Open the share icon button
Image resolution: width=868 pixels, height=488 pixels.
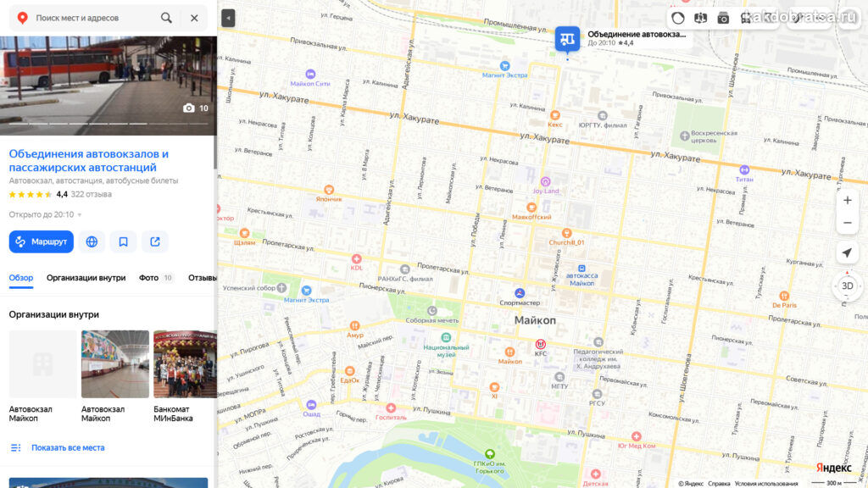click(155, 241)
